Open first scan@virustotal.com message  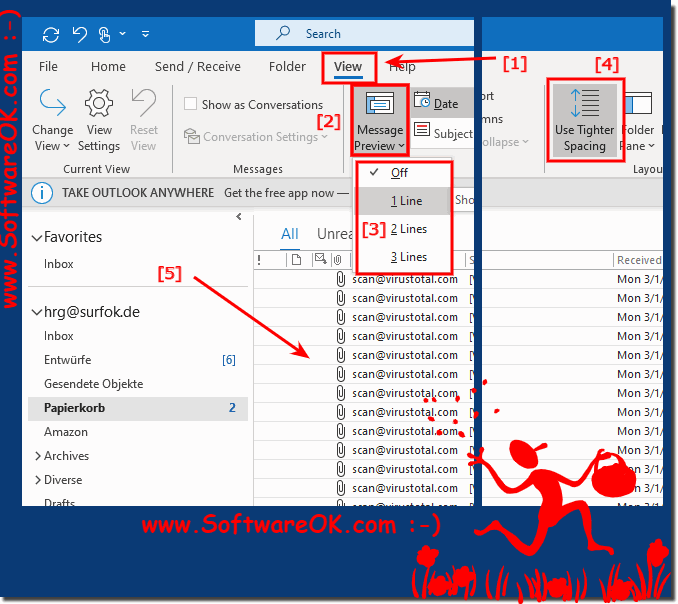405,279
